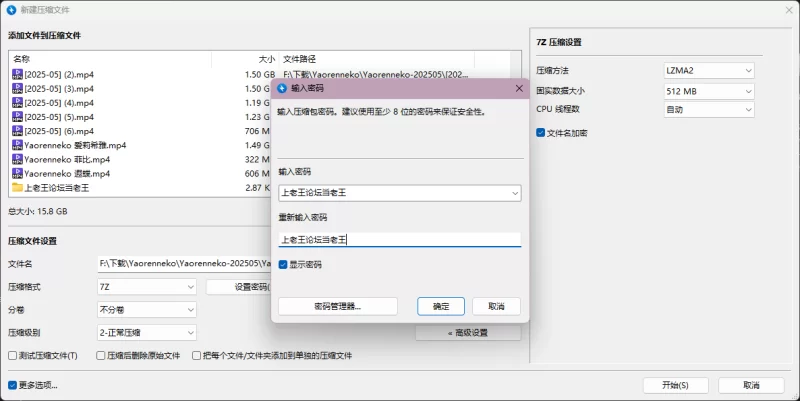Click the yellow folder icon of 上老王论坛当老王
The width and height of the screenshot is (800, 401).
tap(17, 187)
